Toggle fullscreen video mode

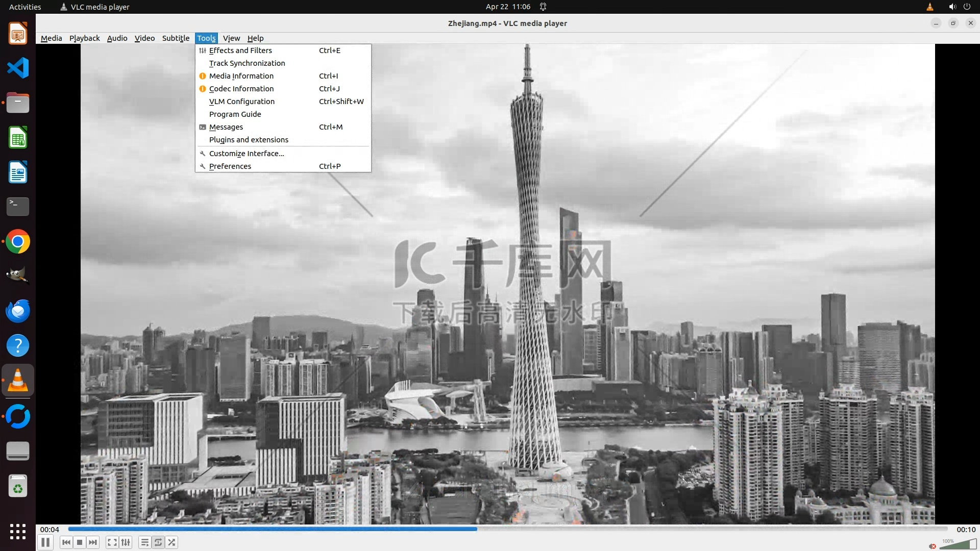(x=112, y=542)
